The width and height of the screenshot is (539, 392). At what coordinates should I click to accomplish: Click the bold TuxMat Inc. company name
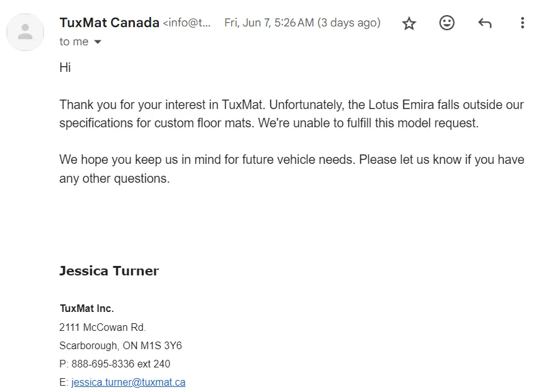(x=86, y=309)
